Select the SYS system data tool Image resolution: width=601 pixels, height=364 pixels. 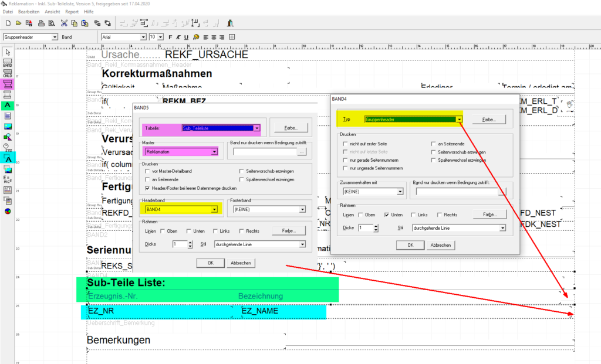(8, 147)
